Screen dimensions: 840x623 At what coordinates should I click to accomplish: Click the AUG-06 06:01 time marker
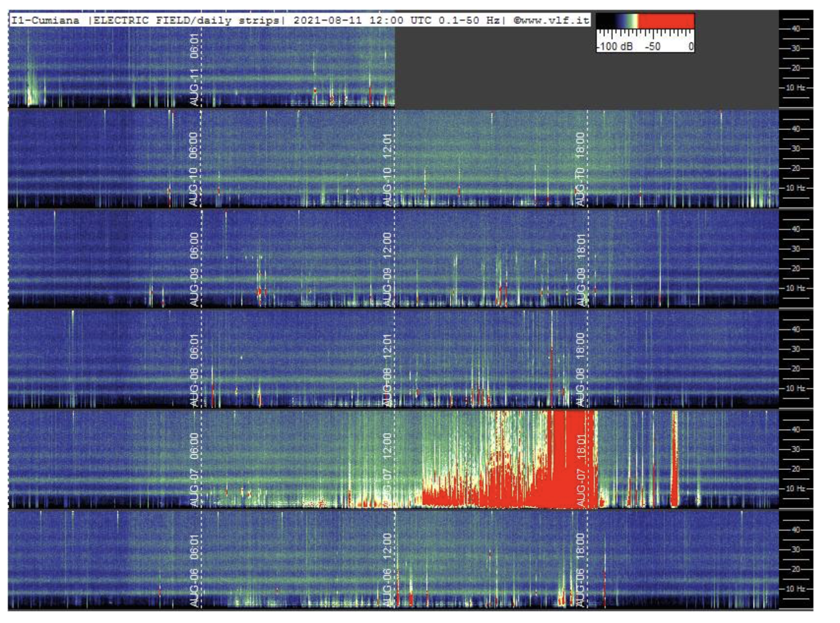point(194,570)
